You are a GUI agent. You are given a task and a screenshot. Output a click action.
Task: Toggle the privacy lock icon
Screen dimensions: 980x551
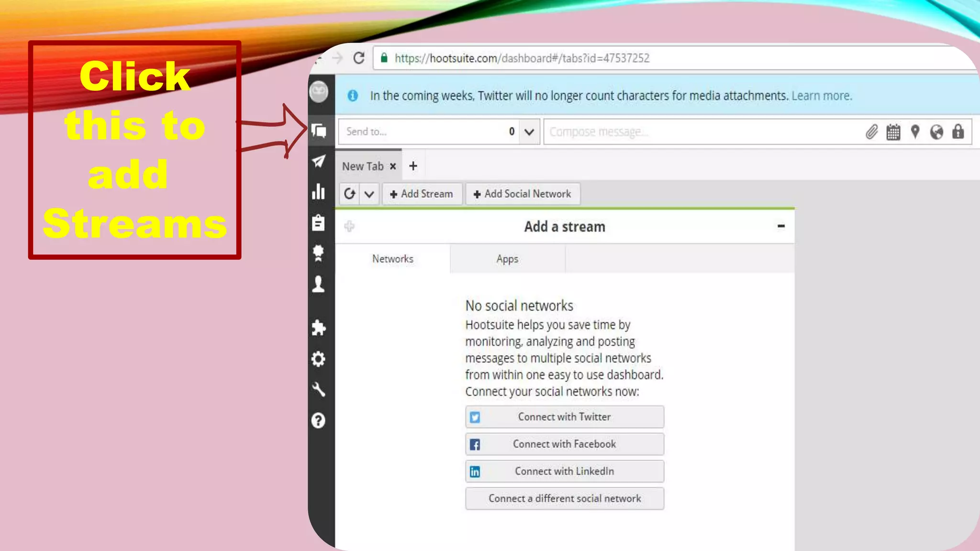click(958, 132)
